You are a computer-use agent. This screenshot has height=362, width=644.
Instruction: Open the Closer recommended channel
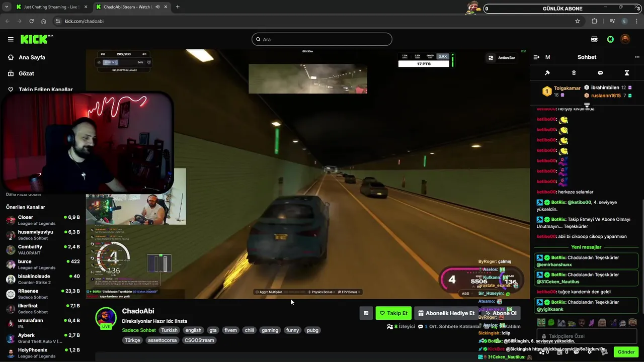(43, 220)
